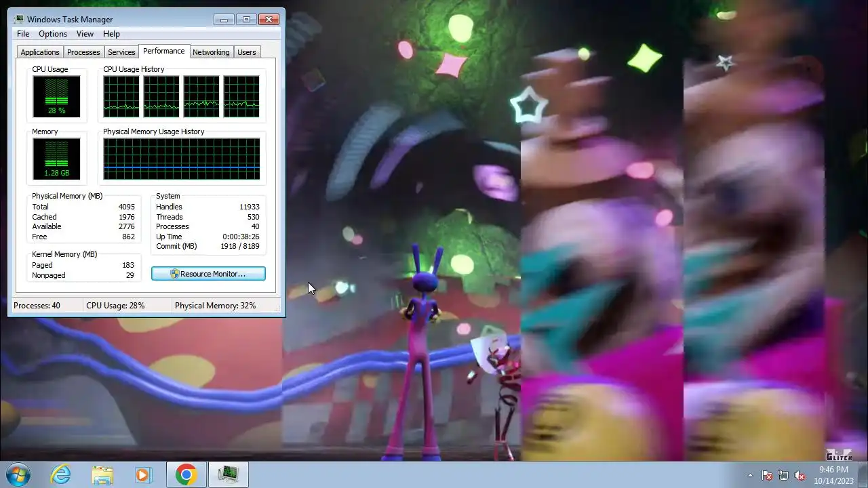Open the Help menu

[111, 34]
